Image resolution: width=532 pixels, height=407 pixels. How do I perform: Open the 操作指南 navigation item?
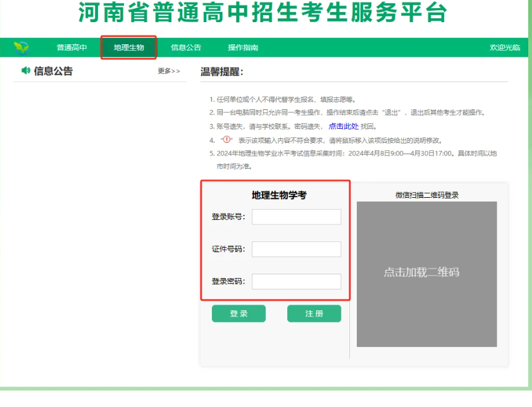click(x=243, y=48)
